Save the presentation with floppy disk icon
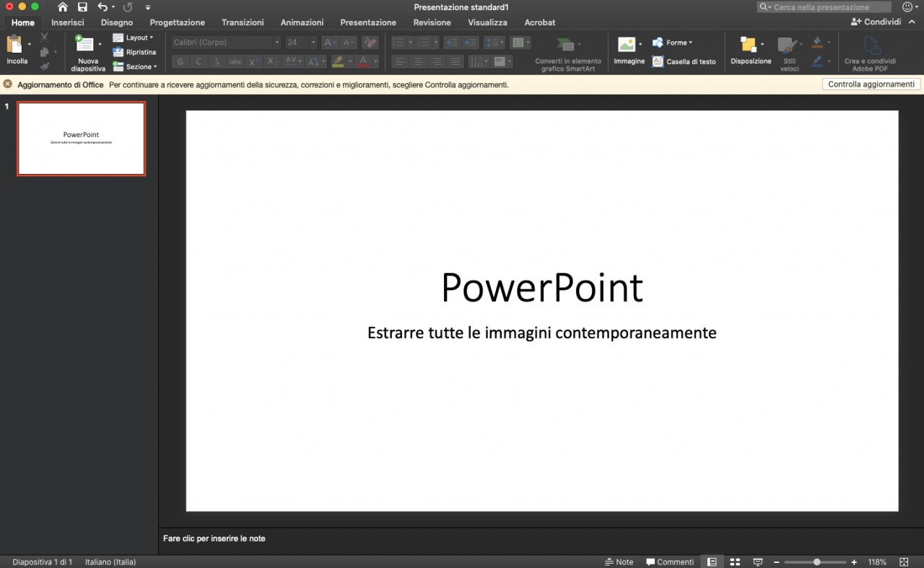Viewport: 924px width, 568px height. 82,7
